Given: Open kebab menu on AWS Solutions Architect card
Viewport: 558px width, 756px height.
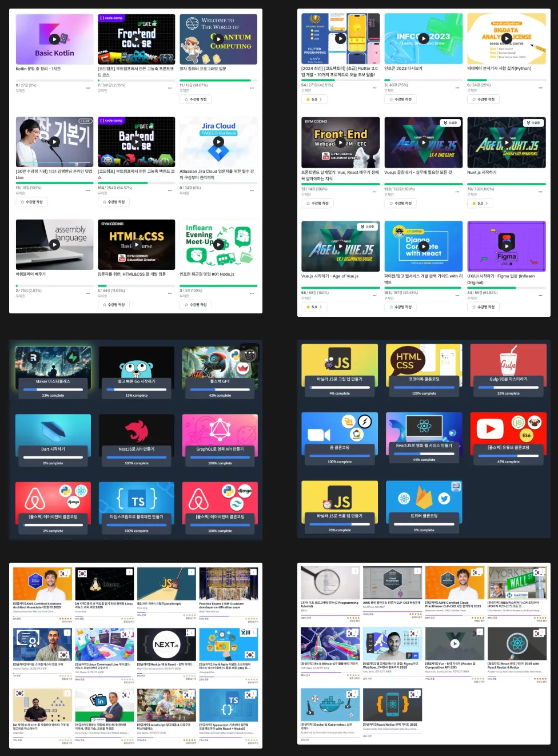Looking at the screenshot, I should click(67, 572).
